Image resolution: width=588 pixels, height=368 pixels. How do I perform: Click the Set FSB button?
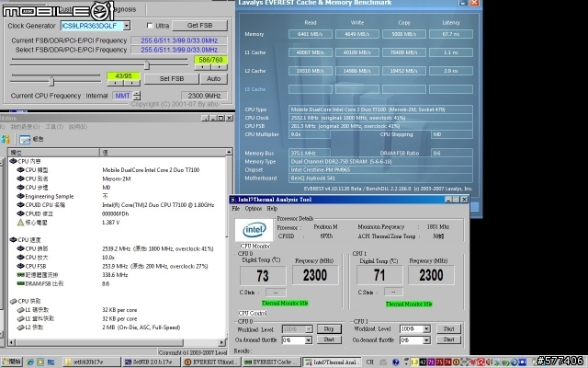point(172,78)
